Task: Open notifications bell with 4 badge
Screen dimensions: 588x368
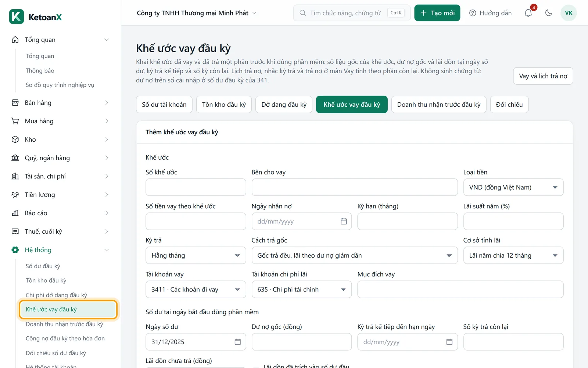Action: [528, 13]
